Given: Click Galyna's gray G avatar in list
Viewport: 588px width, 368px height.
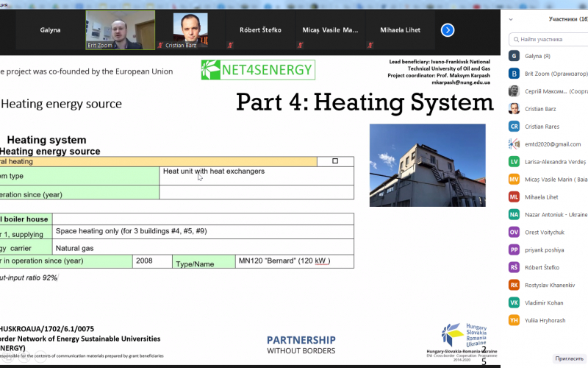Looking at the screenshot, I should (x=514, y=56).
